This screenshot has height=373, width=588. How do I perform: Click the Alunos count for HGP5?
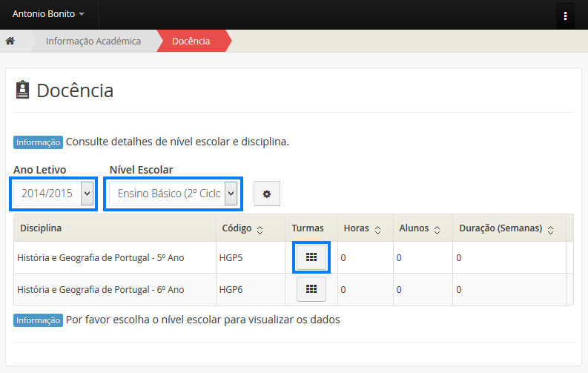(399, 258)
